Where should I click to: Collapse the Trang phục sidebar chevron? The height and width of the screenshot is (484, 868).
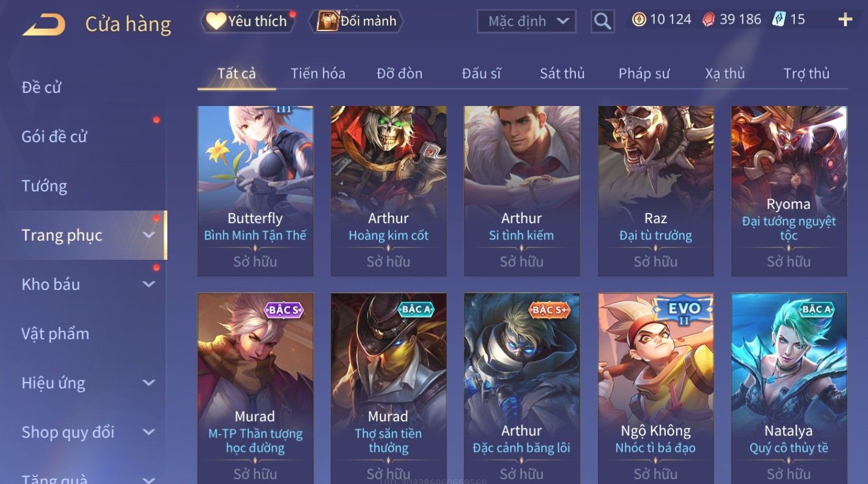coord(149,235)
